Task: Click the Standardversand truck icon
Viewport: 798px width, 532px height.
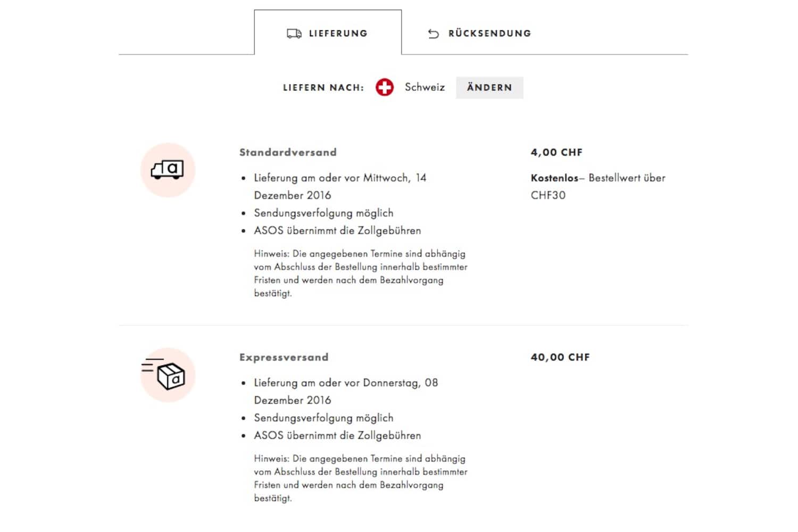Action: coord(168,170)
